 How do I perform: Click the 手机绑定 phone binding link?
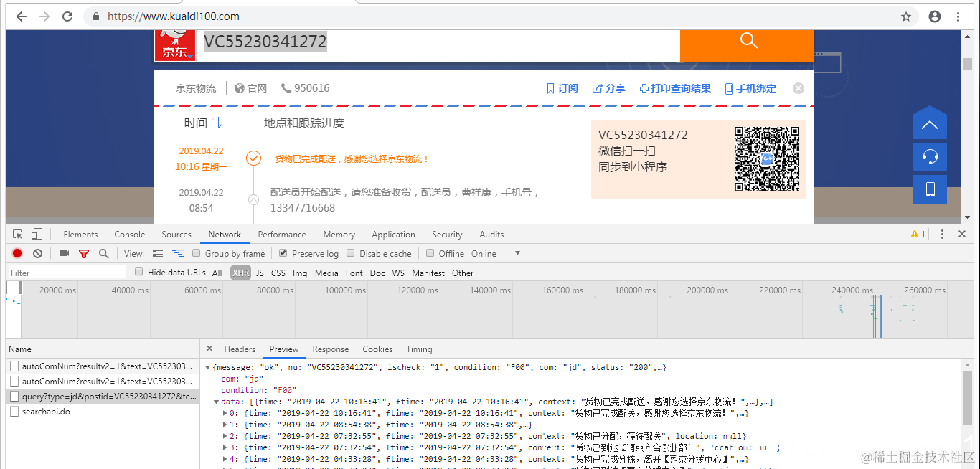750,88
